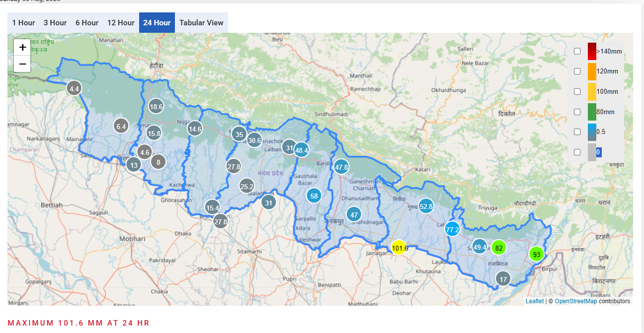
Task: Show the 12 Hour rainfall tab
Action: coord(121,22)
